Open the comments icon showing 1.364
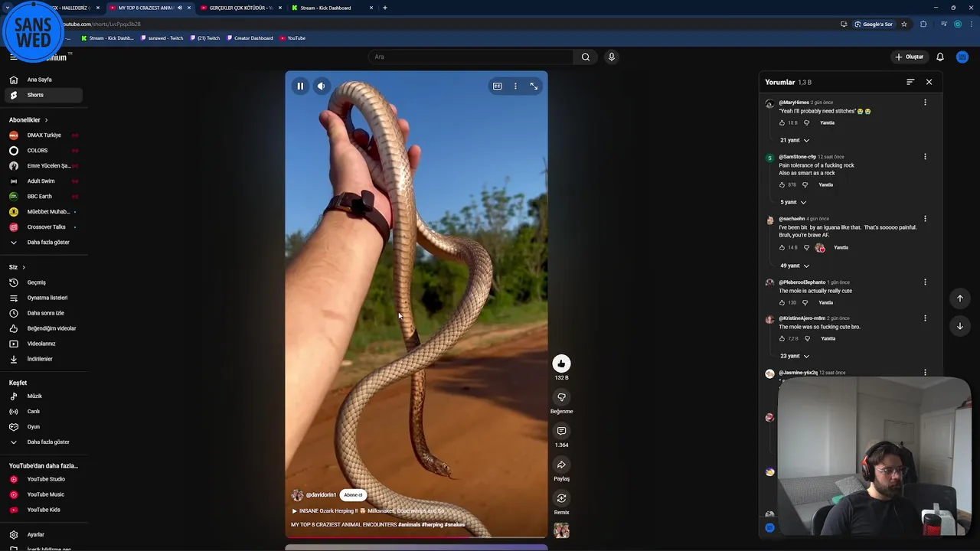 tap(561, 431)
